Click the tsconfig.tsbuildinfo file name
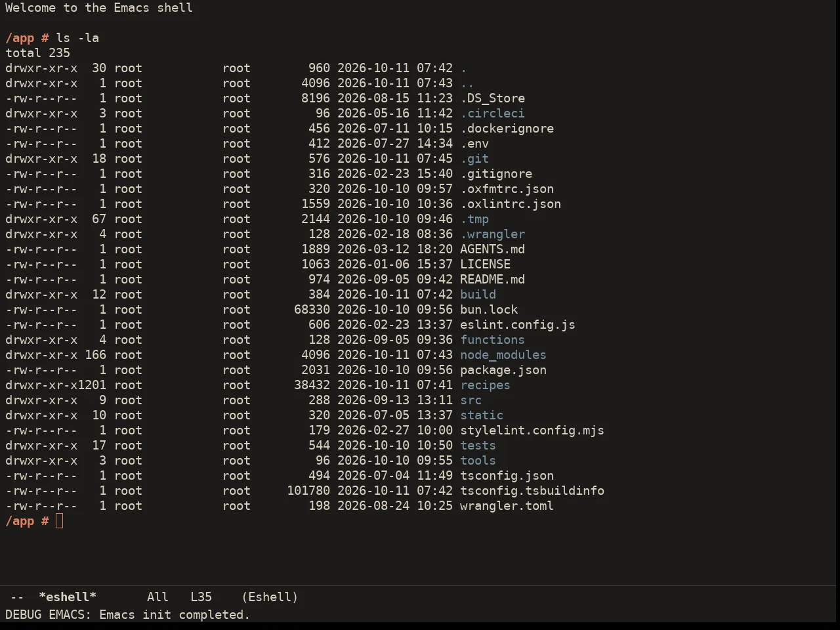The height and width of the screenshot is (630, 840). 532,491
